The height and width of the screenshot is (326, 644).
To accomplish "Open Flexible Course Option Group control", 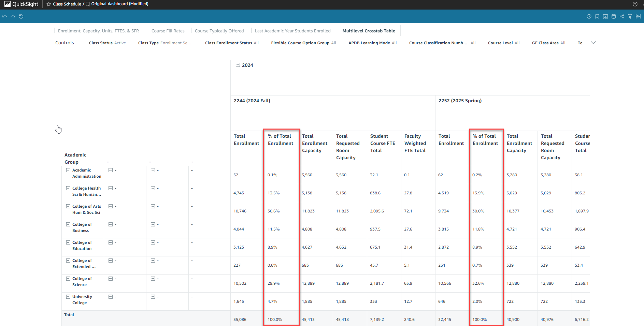I will pos(304,43).
